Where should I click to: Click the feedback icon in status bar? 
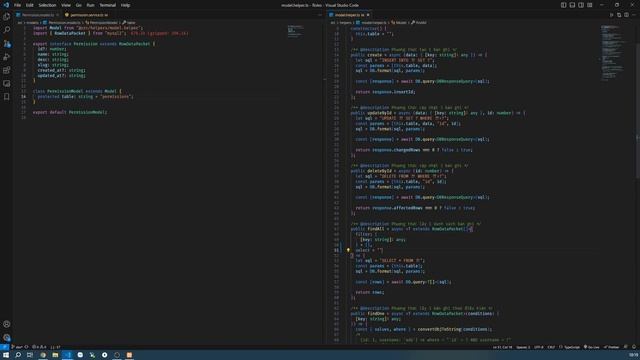(626, 347)
